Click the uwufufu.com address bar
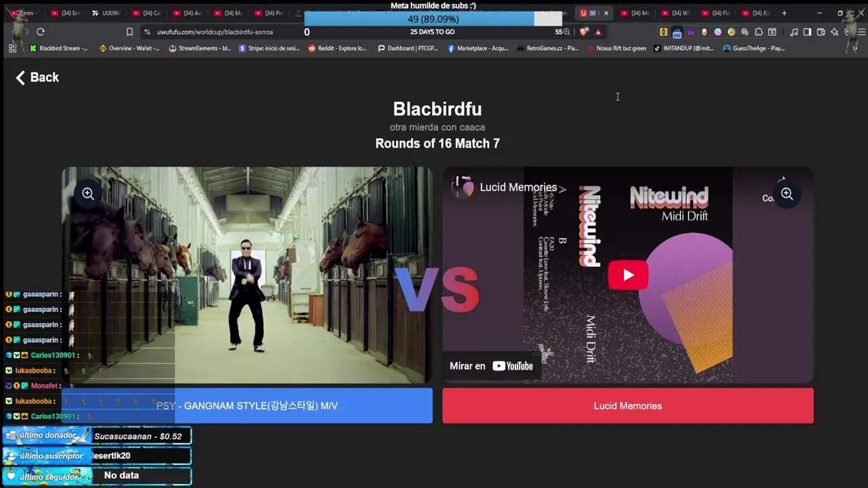This screenshot has width=868, height=488. 215,32
